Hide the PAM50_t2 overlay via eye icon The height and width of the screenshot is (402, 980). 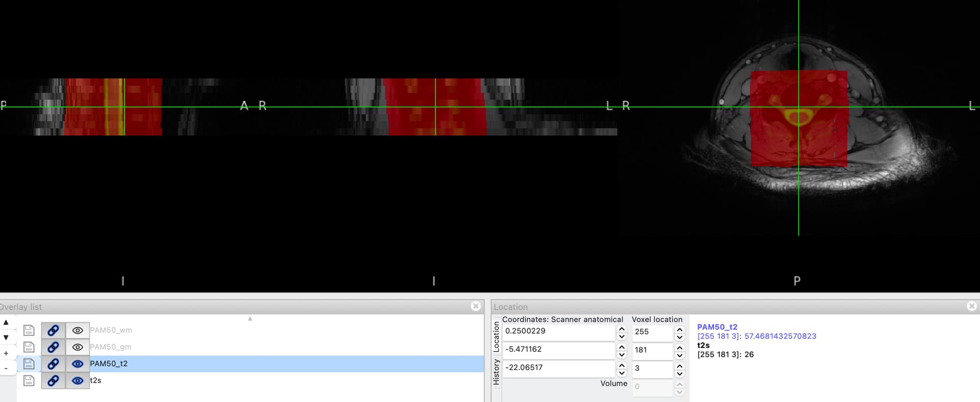click(78, 364)
